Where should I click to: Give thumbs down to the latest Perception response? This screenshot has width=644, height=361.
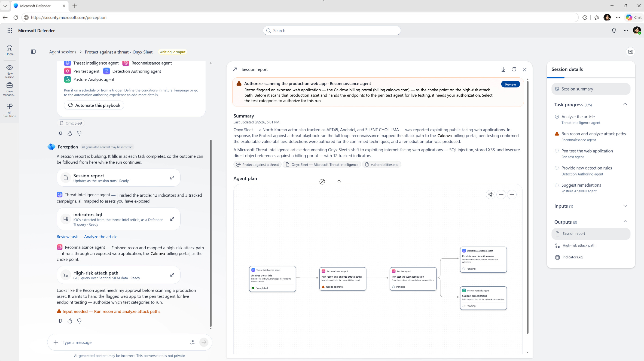point(79,321)
